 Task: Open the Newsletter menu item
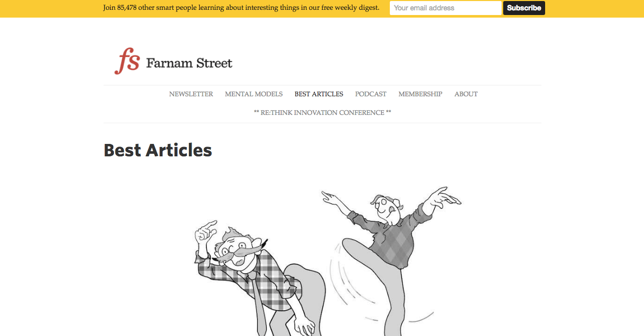(191, 94)
